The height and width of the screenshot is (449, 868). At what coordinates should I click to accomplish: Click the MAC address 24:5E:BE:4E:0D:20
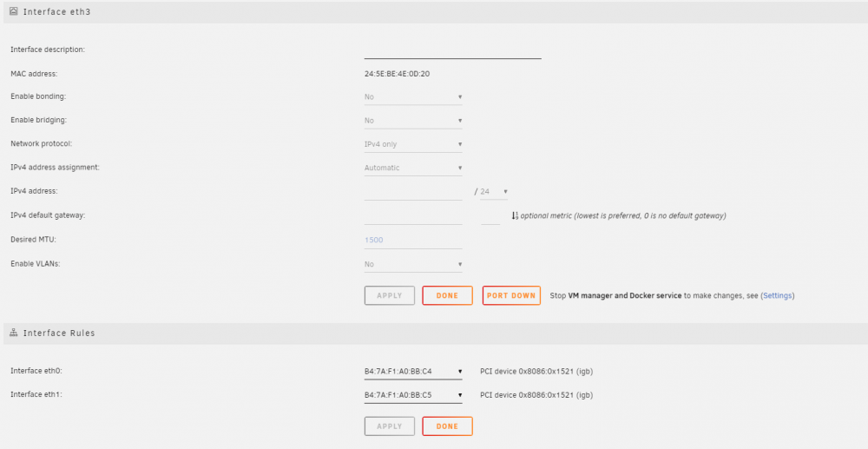tap(397, 73)
